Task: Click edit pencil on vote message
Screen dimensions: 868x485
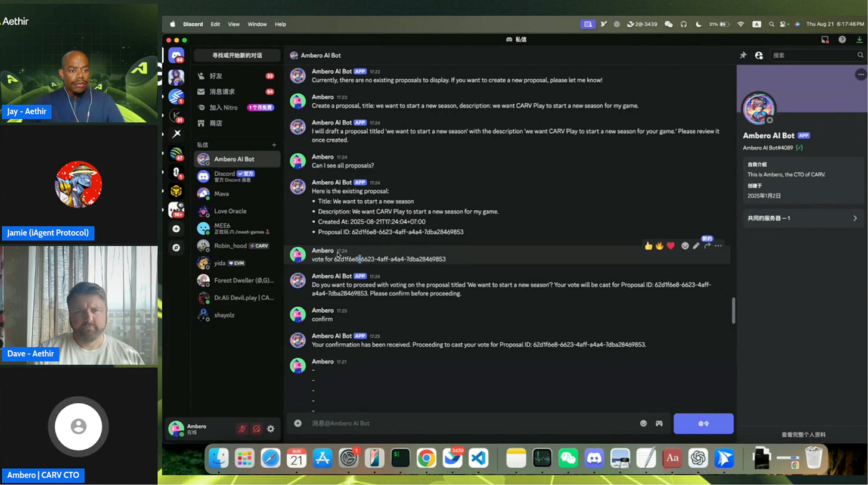Action: tap(696, 245)
